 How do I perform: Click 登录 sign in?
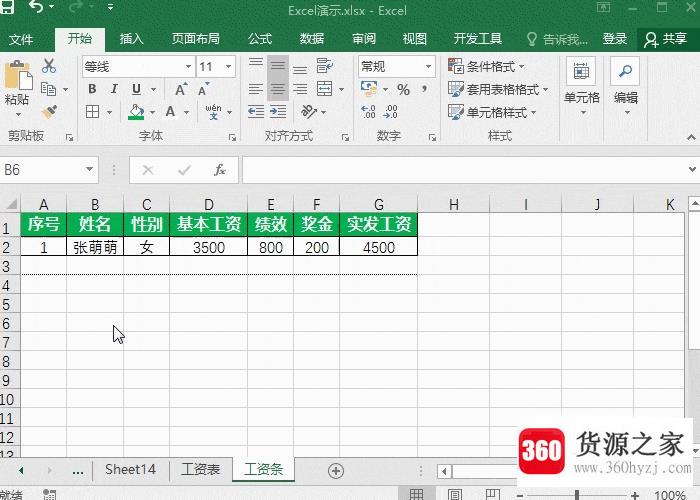pyautogui.click(x=615, y=39)
